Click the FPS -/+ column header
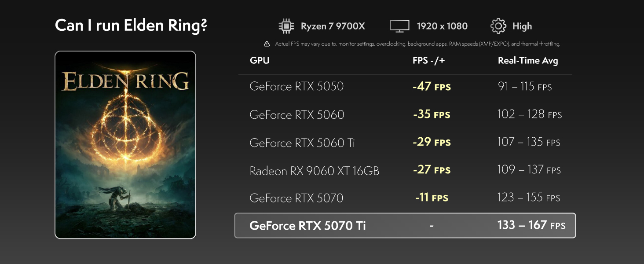The height and width of the screenshot is (264, 644). (429, 61)
